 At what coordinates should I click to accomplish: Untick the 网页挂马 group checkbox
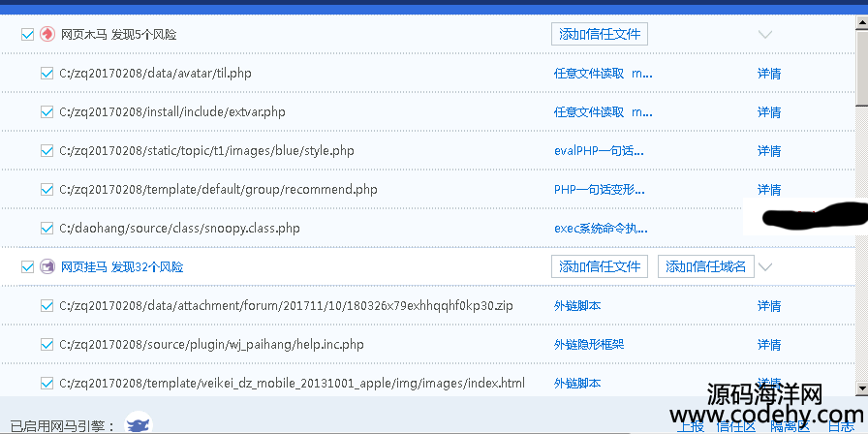click(x=27, y=266)
